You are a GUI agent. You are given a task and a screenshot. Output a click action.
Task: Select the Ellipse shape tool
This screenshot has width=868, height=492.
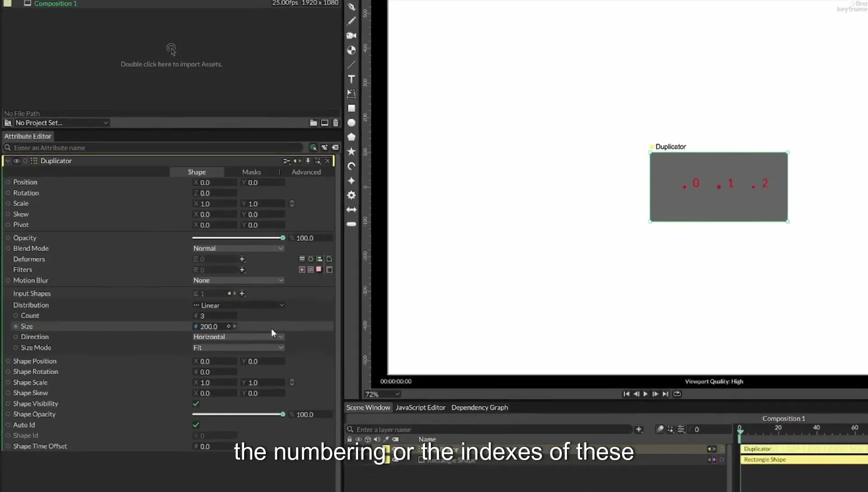coord(351,123)
